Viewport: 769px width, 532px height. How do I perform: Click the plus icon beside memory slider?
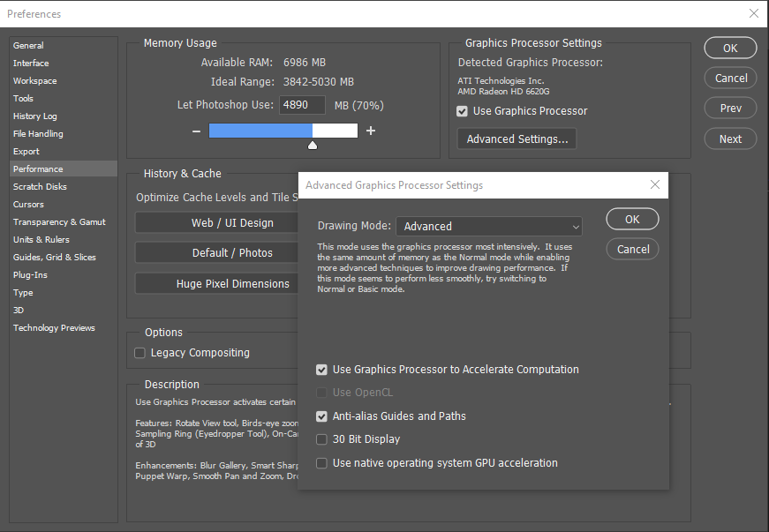pyautogui.click(x=371, y=131)
